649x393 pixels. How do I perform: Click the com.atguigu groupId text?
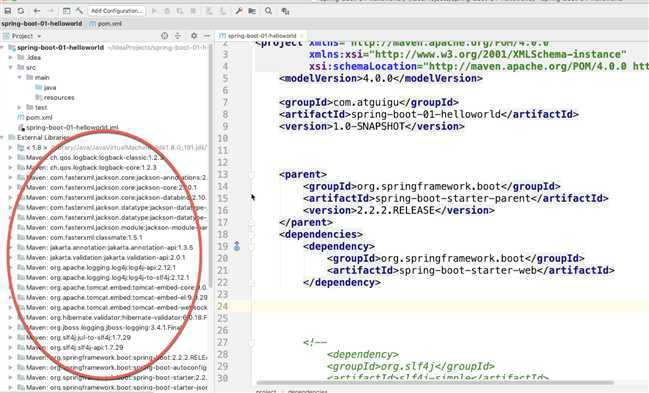pyautogui.click(x=366, y=102)
